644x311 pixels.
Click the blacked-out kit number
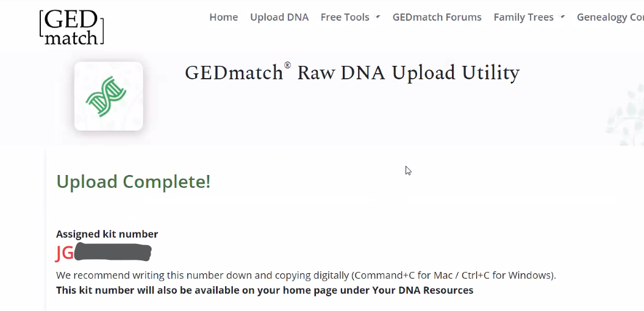(x=113, y=252)
